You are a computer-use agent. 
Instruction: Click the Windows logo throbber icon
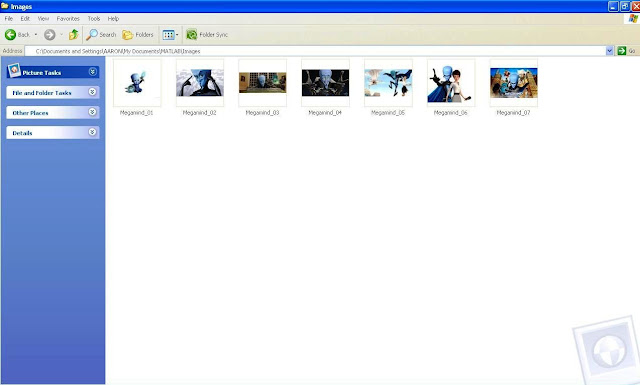tap(633, 19)
